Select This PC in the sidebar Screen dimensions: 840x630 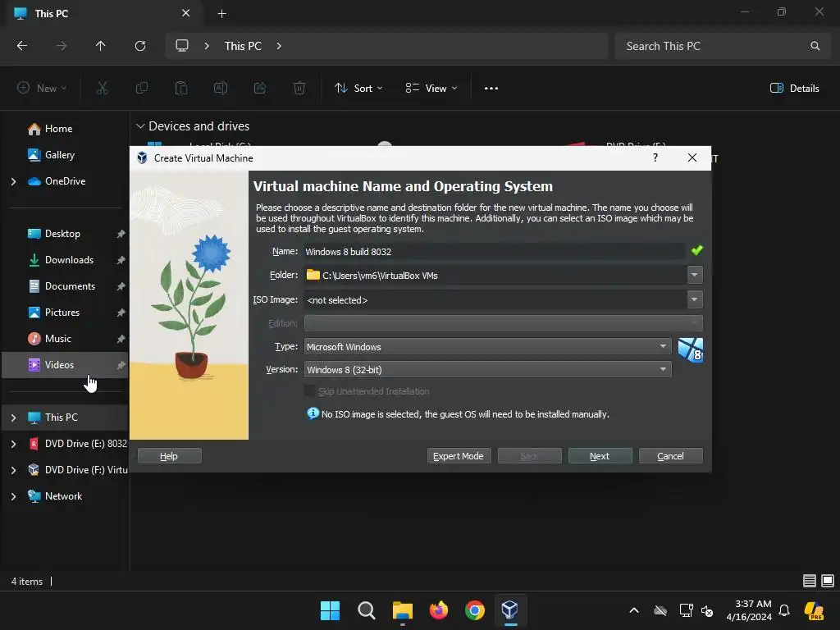point(61,418)
